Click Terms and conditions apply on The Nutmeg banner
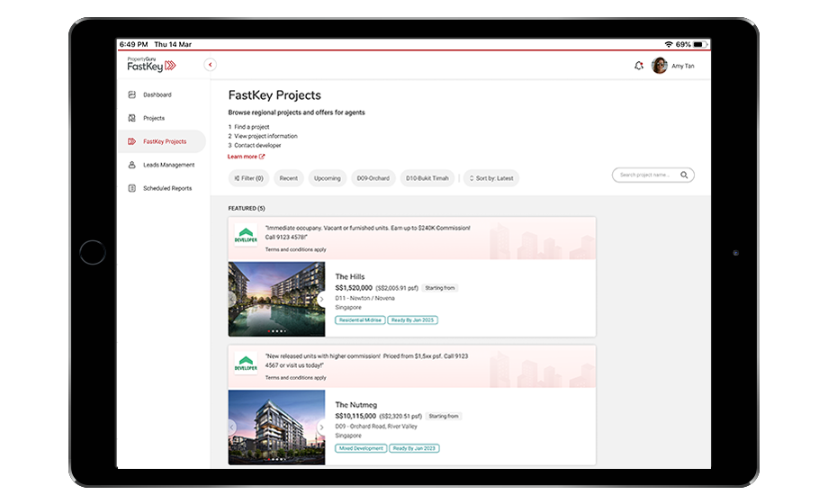This screenshot has height=504, width=828. coord(296,378)
